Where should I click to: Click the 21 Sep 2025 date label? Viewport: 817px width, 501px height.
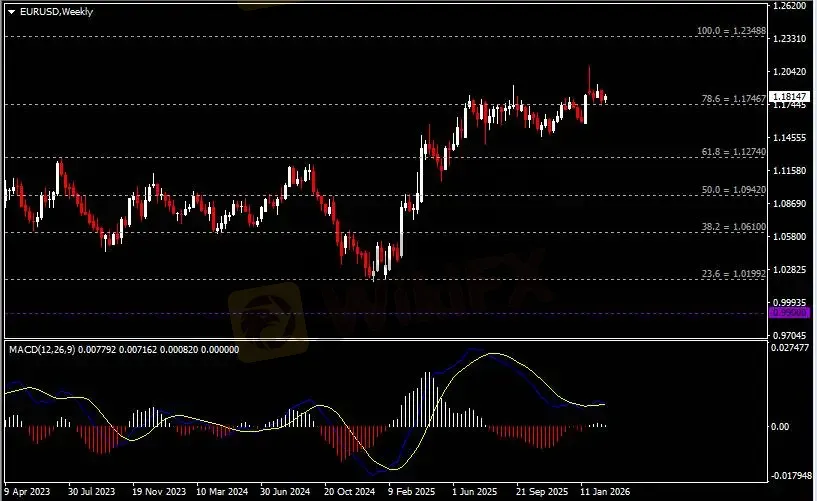[x=542, y=491]
